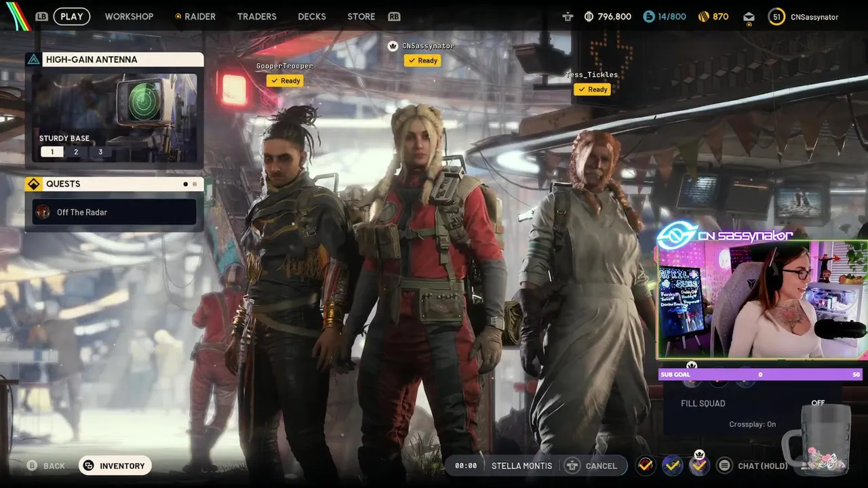Select Sturdy Base step 1
Viewport: 868px width, 488px height.
pos(52,152)
